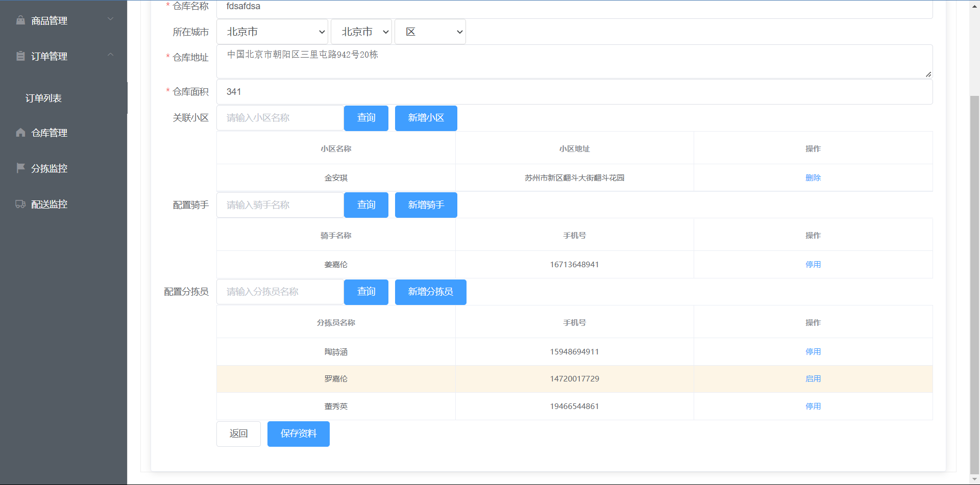Click sorter name 董秀英
The width and height of the screenshot is (980, 485).
coord(336,406)
